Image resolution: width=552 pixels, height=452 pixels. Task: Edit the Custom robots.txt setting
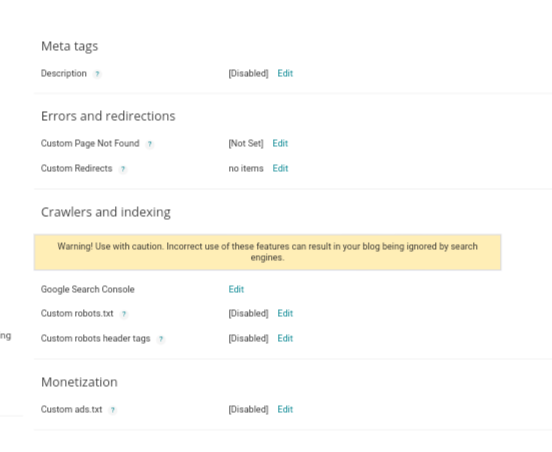pos(285,313)
